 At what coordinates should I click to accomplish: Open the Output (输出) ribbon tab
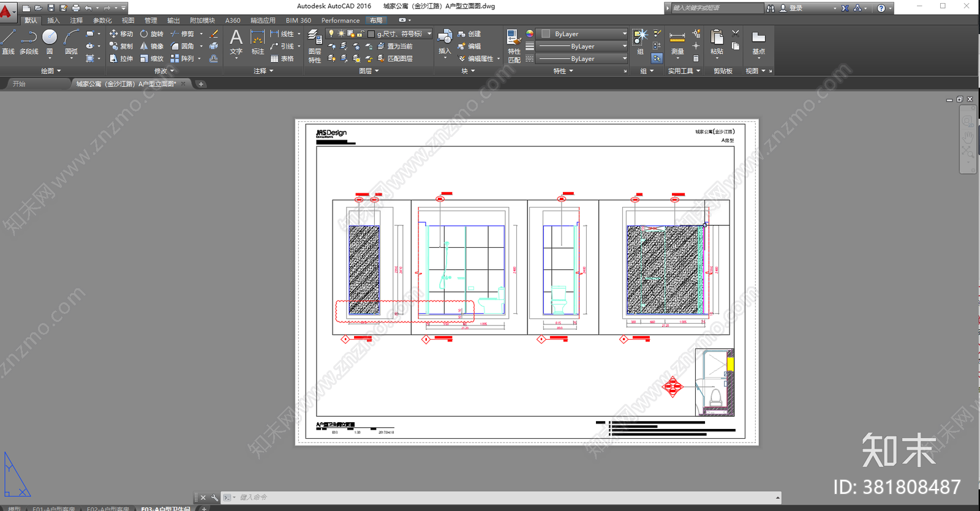pos(174,20)
